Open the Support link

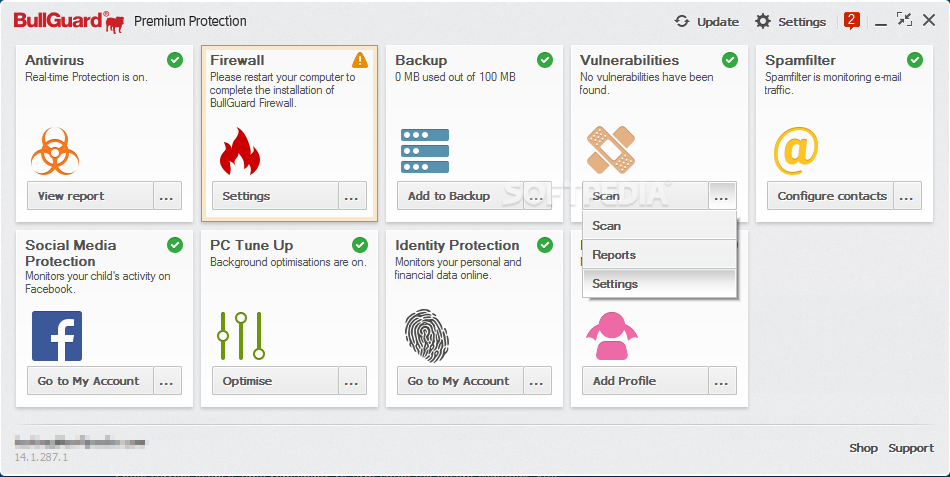911,448
